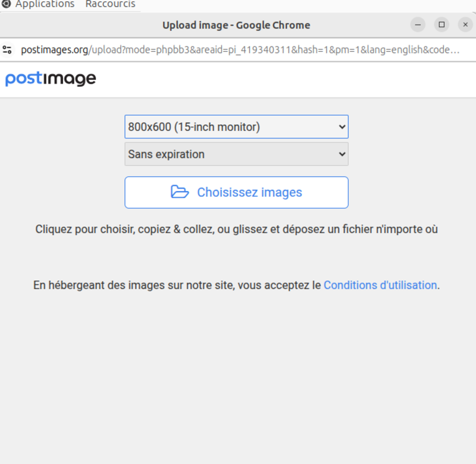This screenshot has height=464, width=476.
Task: Open the Raccourcis menu
Action: 111,4
